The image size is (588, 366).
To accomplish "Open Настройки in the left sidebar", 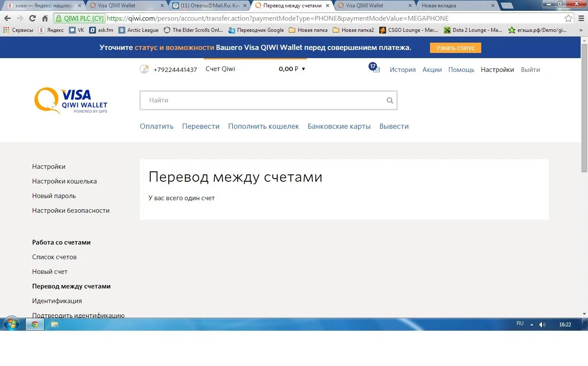I will [49, 167].
